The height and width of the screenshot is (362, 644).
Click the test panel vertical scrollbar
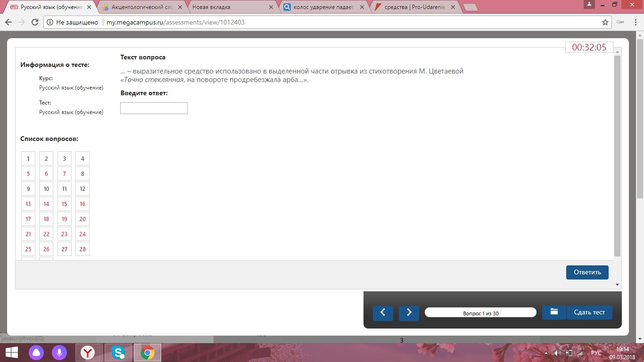point(618,156)
